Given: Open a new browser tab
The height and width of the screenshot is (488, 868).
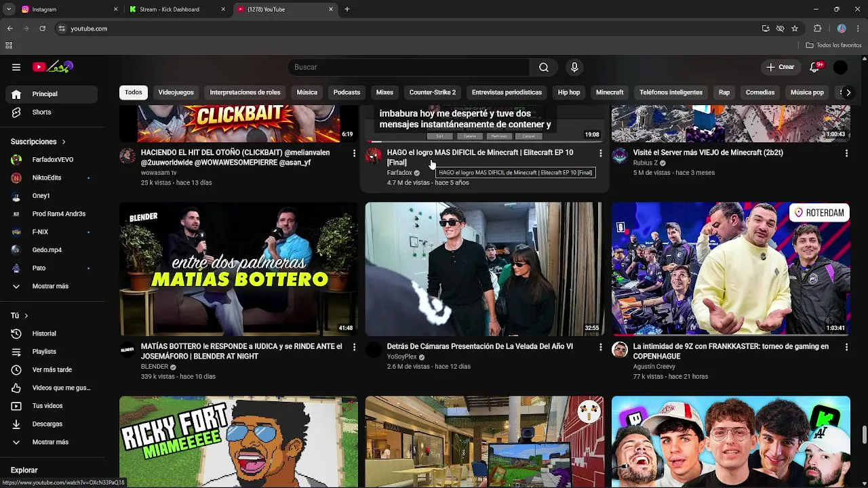Looking at the screenshot, I should pos(347,9).
